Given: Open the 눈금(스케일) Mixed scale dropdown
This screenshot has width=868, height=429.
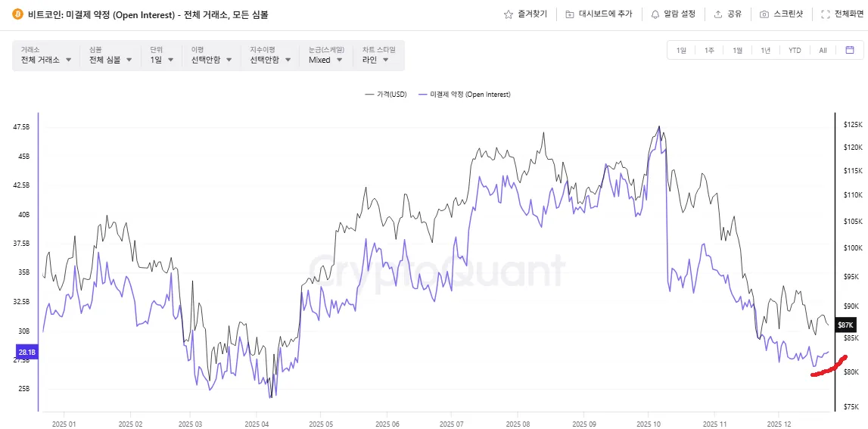Looking at the screenshot, I should click(x=325, y=59).
